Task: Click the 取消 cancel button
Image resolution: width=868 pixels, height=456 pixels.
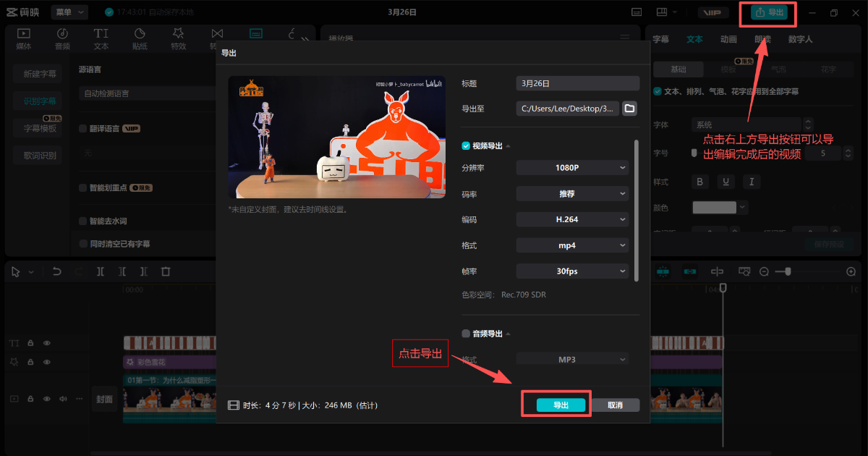Action: 615,405
